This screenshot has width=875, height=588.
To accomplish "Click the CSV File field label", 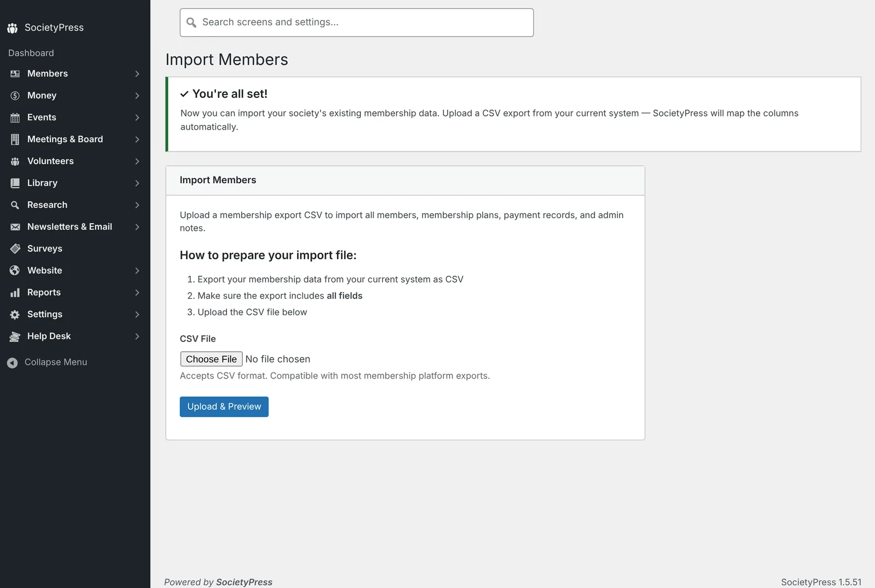I will [198, 339].
